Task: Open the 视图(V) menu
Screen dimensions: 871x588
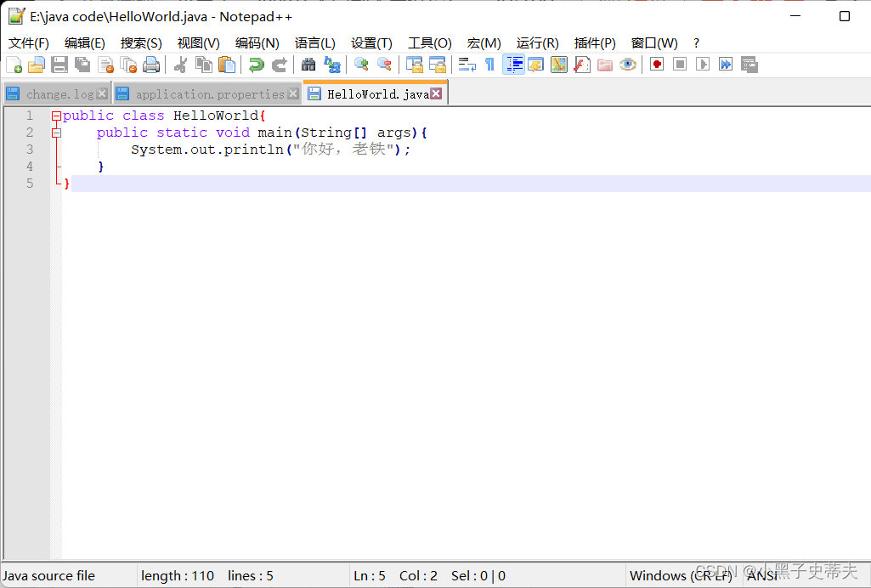Action: click(198, 43)
